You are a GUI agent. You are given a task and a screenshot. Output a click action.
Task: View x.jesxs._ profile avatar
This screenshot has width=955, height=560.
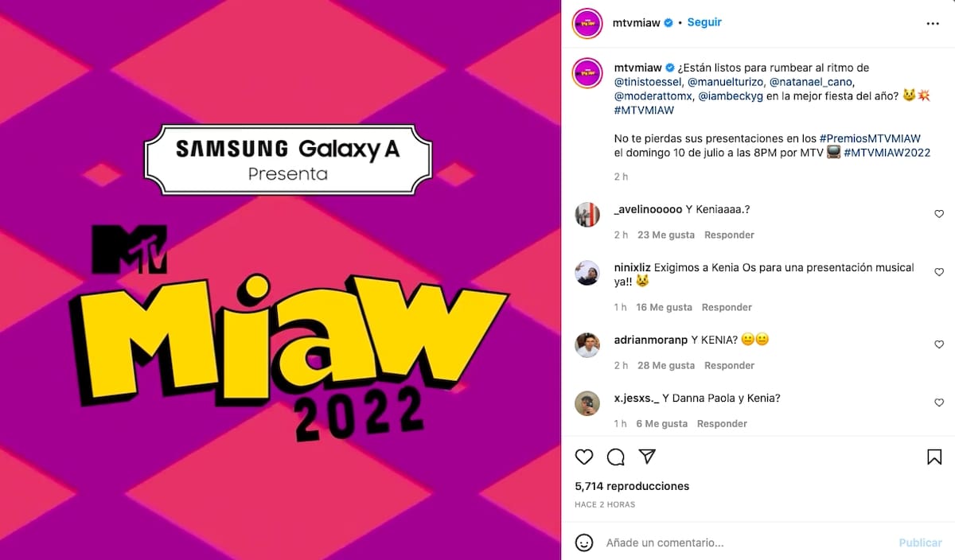pos(587,403)
